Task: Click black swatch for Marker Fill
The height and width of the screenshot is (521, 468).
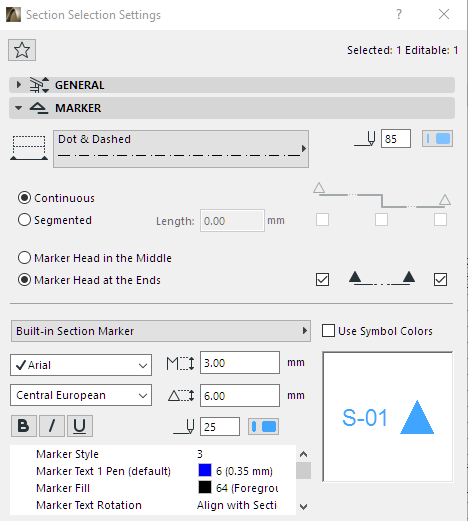Action: pos(205,487)
